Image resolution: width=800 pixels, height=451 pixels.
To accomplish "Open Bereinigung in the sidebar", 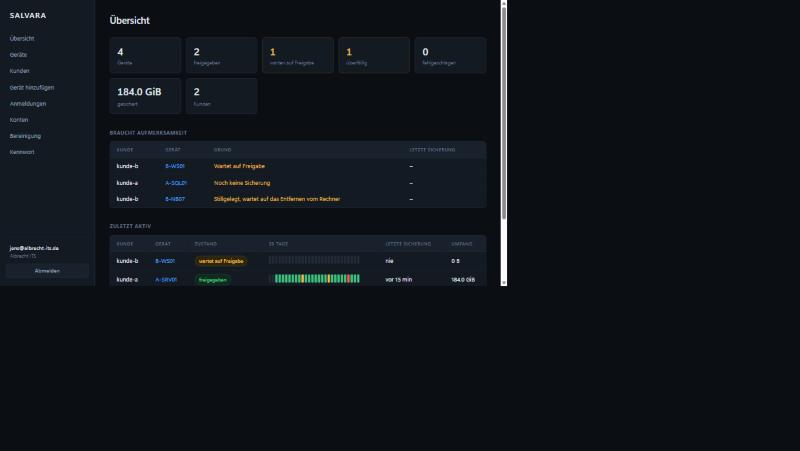I will coord(25,136).
